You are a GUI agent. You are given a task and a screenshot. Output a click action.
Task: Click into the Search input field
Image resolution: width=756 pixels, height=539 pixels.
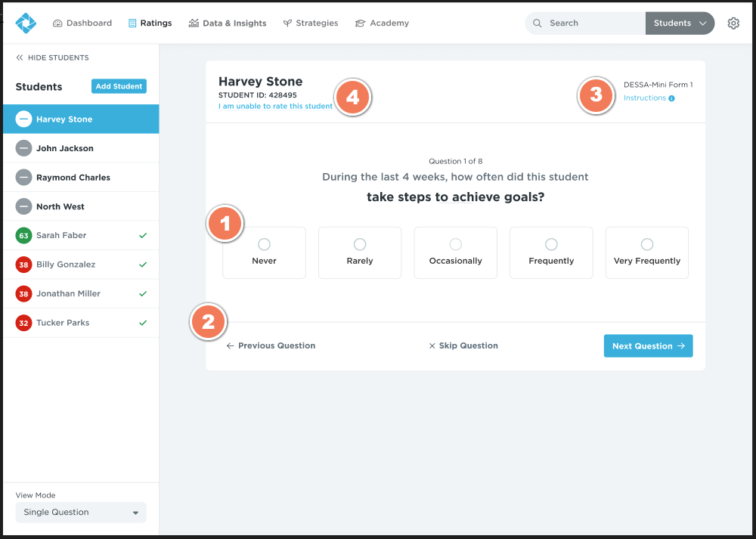[x=593, y=23]
